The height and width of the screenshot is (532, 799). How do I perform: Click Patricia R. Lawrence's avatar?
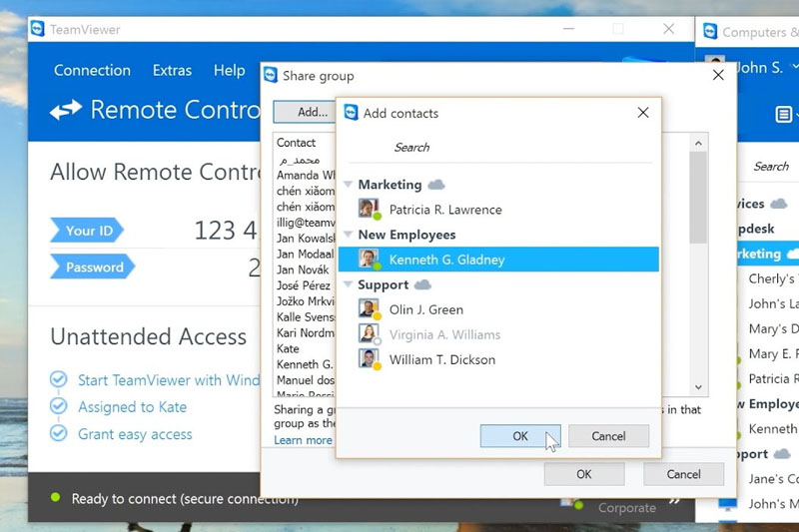tap(369, 209)
